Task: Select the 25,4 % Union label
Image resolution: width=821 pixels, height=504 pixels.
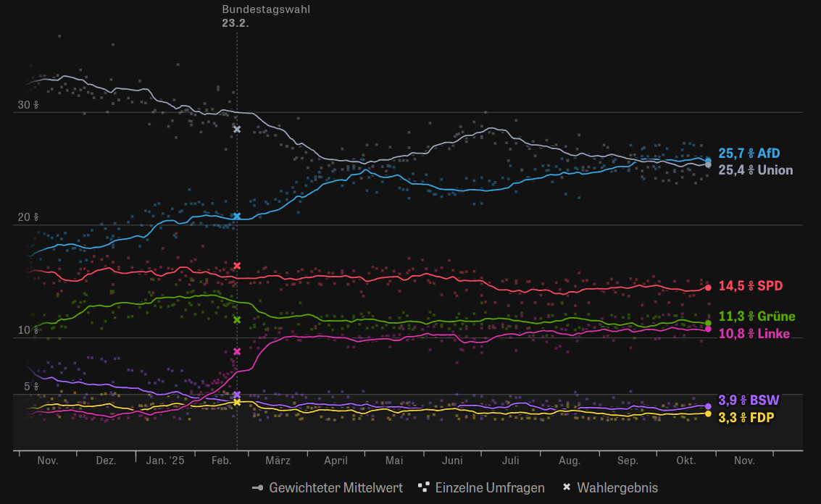Action: point(755,170)
